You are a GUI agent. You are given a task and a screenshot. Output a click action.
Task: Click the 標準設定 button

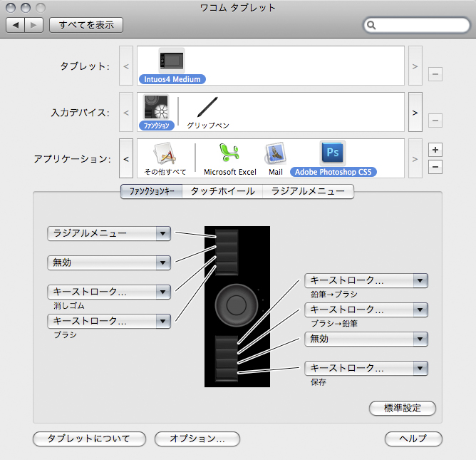tap(402, 409)
